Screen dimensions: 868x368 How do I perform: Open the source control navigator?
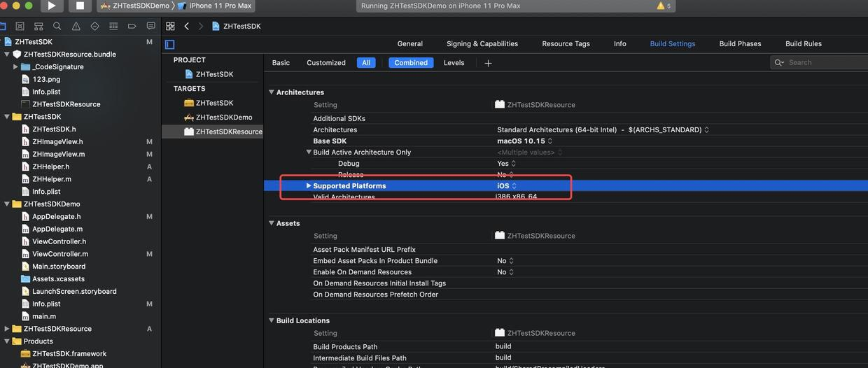pyautogui.click(x=20, y=26)
